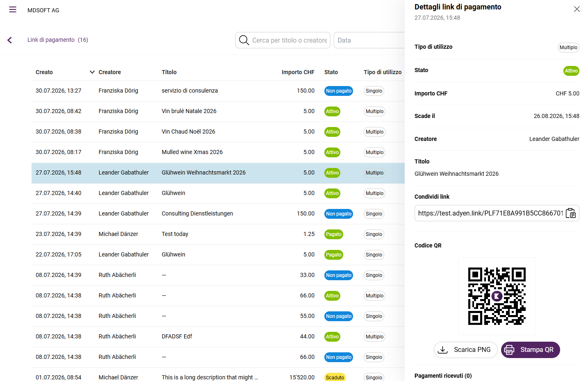Click the MDSOFT AG company name
This screenshot has height=381, width=588.
[x=43, y=10]
